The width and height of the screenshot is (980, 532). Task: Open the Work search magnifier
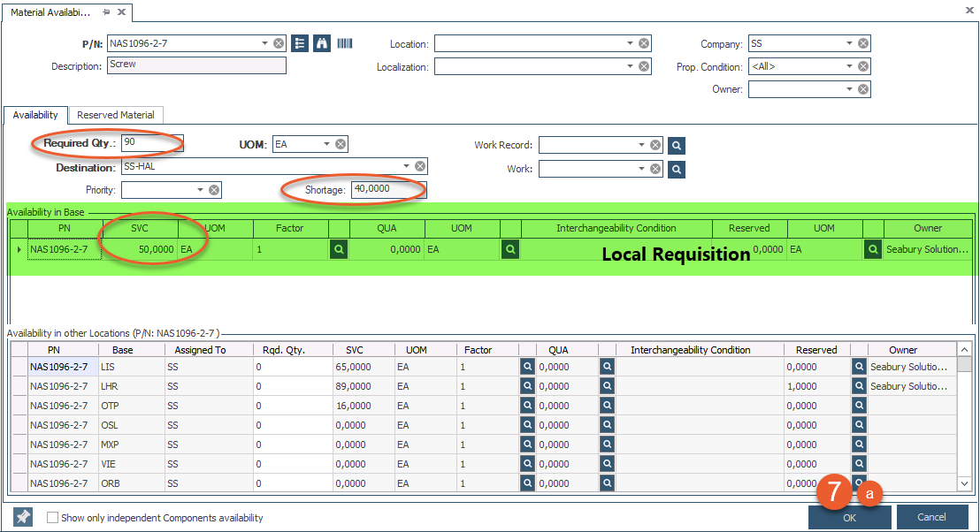677,169
